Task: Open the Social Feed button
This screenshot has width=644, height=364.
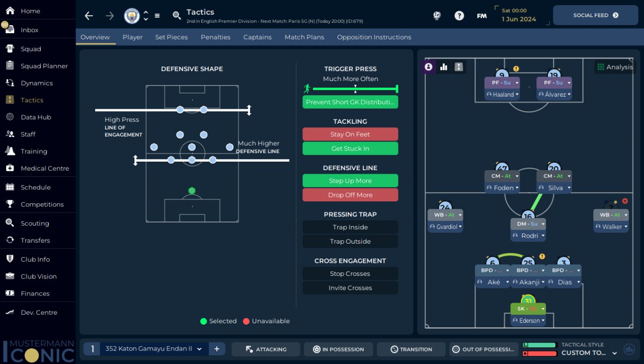Action: [x=596, y=15]
